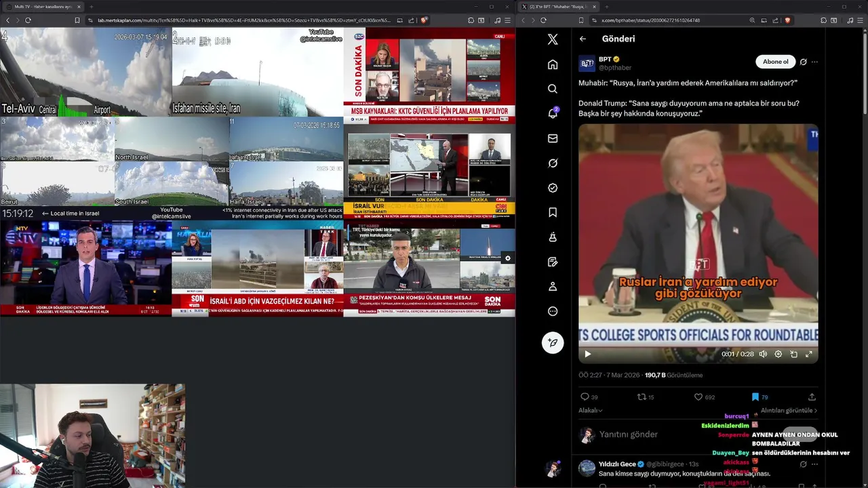This screenshot has height=488, width=868.
Task: Go to the Home feed in X sidebar
Action: 553,64
